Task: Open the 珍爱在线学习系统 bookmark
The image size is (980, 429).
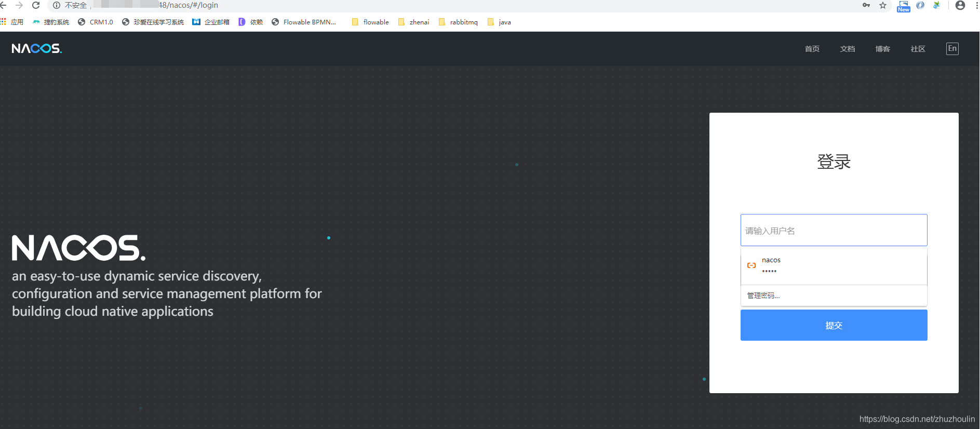Action: (x=153, y=22)
